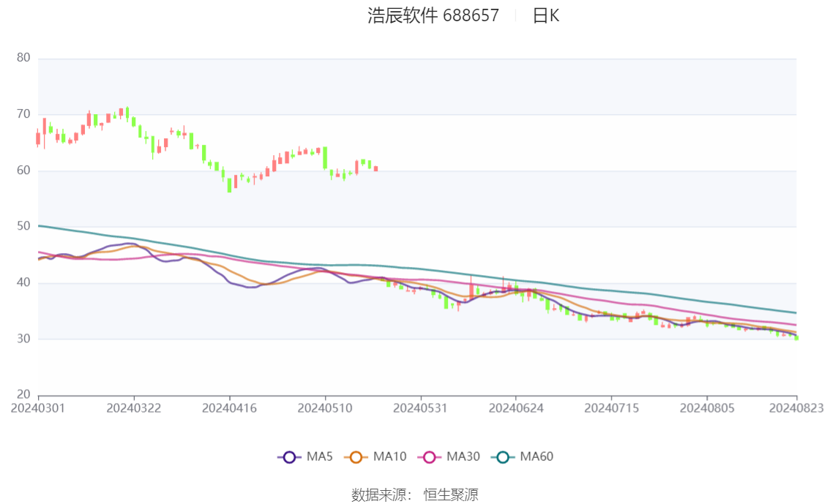Viewport: 830px width, 504px height.
Task: Click the x-axis date label 20240624
Action: coord(516,408)
